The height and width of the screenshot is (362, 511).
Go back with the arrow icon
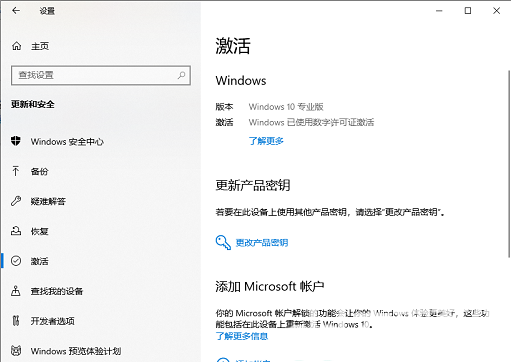point(16,11)
